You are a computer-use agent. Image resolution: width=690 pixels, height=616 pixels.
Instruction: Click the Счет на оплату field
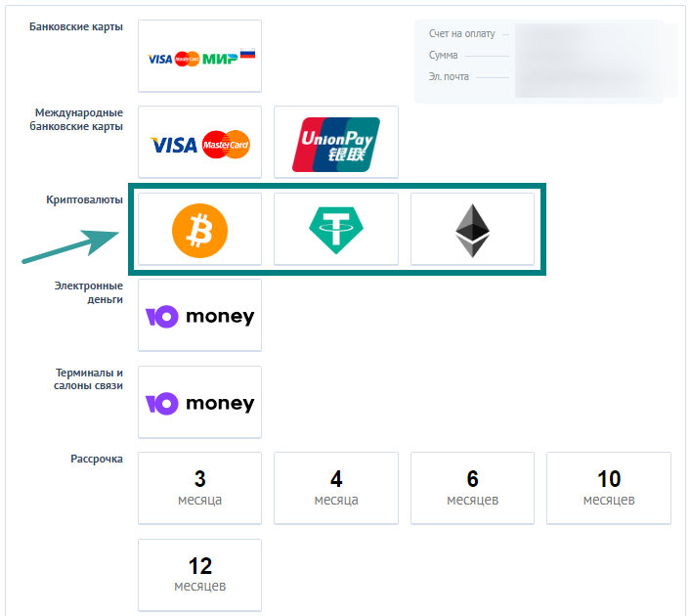[x=545, y=34]
